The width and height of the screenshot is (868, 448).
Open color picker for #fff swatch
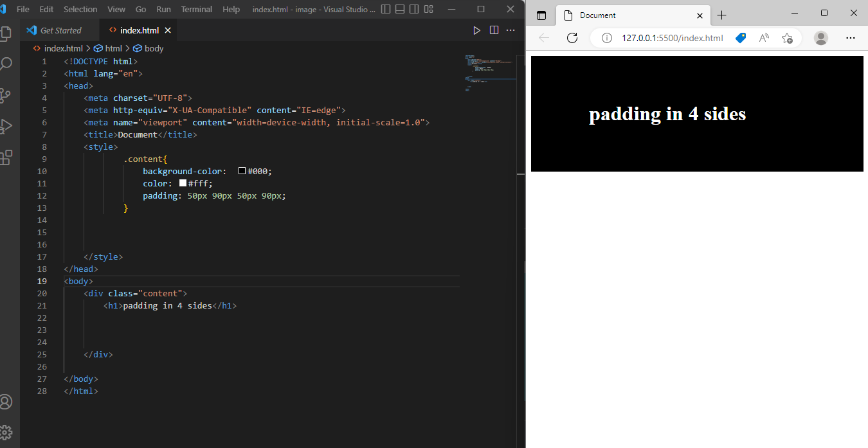tap(183, 183)
